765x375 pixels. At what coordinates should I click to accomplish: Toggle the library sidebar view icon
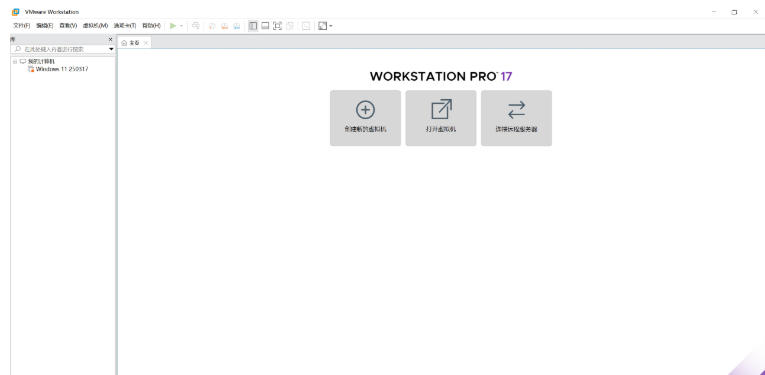253,26
